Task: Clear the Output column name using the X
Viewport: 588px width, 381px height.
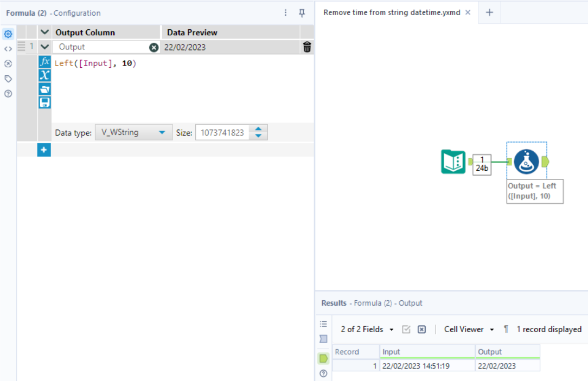Action: click(x=153, y=47)
